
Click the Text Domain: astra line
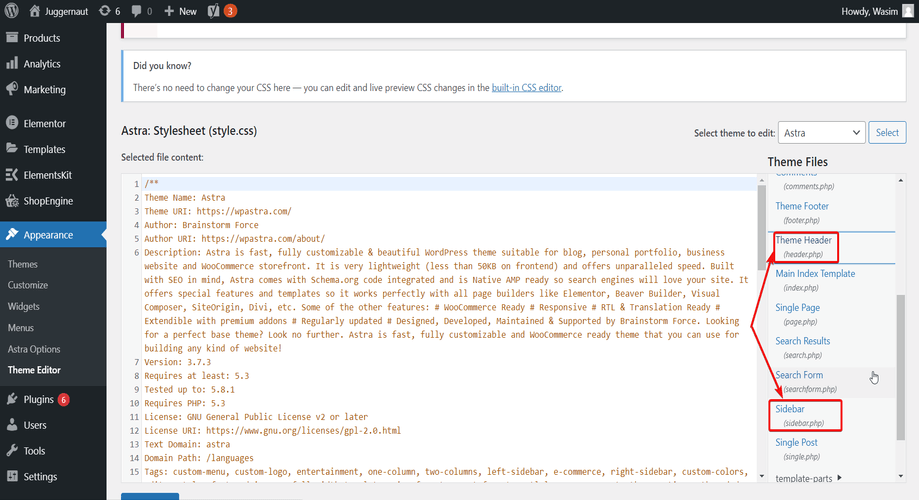[187, 444]
